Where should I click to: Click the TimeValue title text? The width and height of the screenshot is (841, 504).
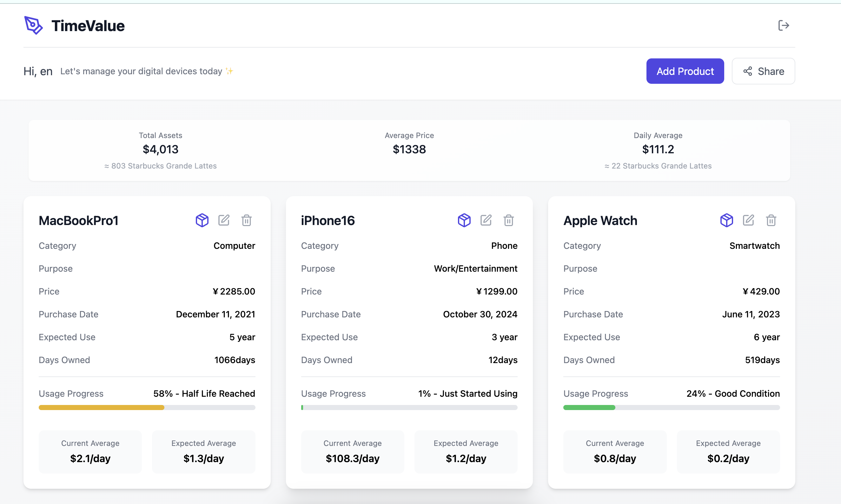(88, 26)
